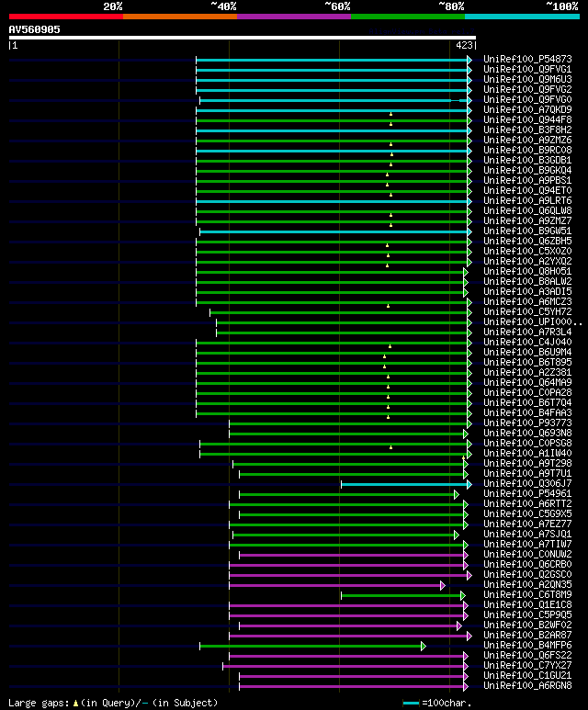Select the UniRef100_Q9M6U3 label
The width and height of the screenshot is (588, 710).
click(x=527, y=79)
